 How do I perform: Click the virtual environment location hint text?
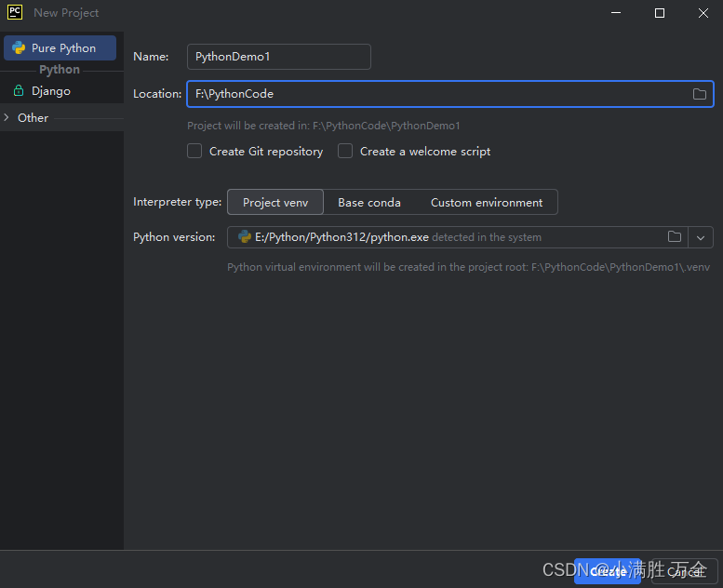tap(468, 267)
